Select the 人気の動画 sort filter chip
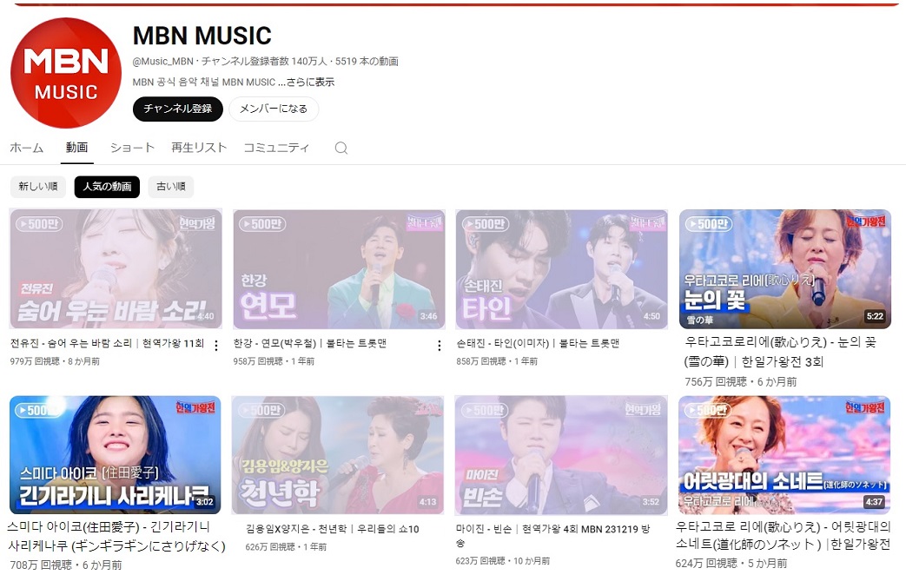This screenshot has height=588, width=906. (x=107, y=187)
